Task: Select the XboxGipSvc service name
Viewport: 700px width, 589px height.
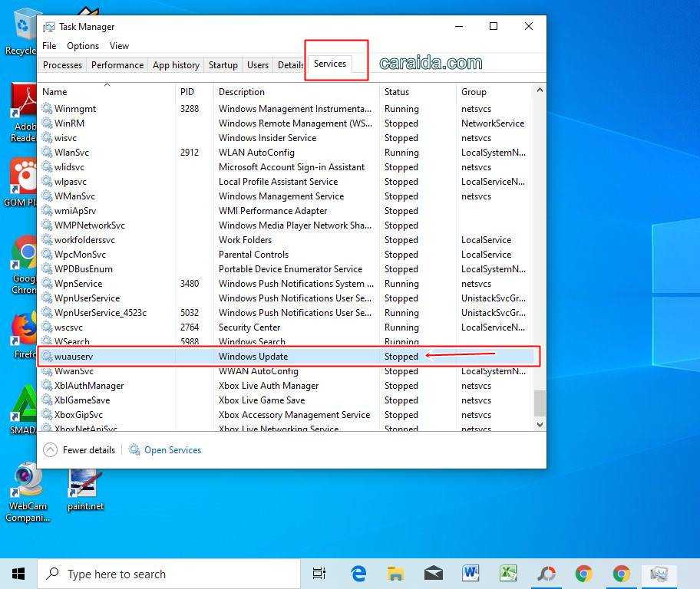Action: coord(78,415)
